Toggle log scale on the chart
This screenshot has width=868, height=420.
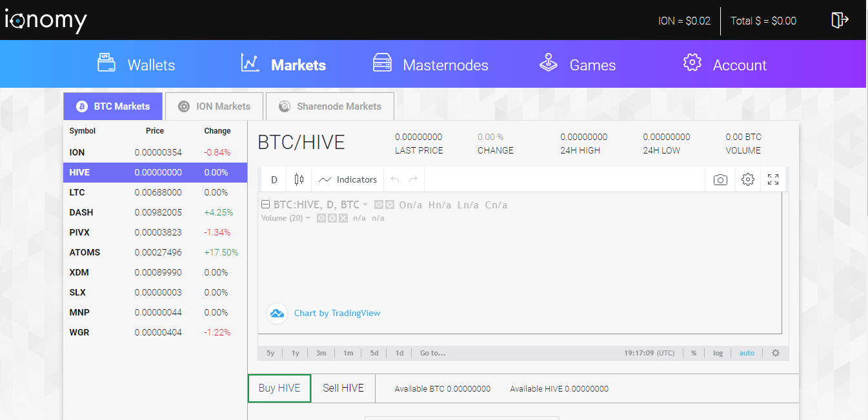point(718,353)
